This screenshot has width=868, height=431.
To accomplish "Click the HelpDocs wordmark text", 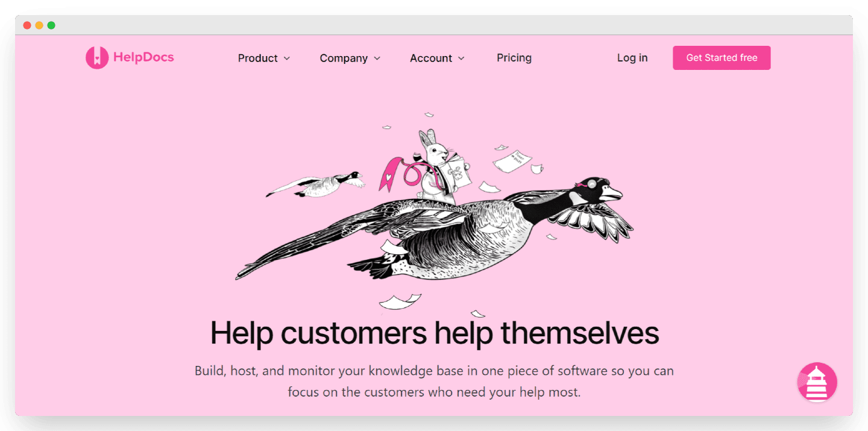I will click(x=143, y=57).
